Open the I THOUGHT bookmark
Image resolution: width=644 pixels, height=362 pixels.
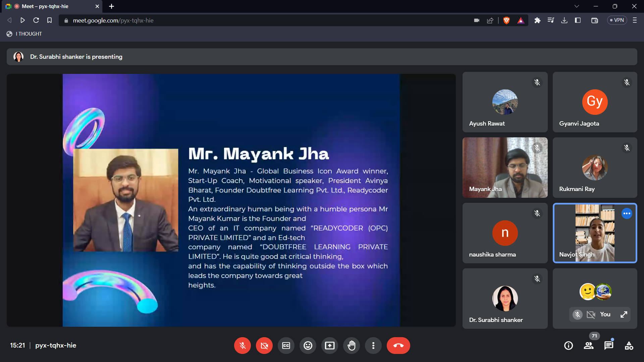point(24,34)
